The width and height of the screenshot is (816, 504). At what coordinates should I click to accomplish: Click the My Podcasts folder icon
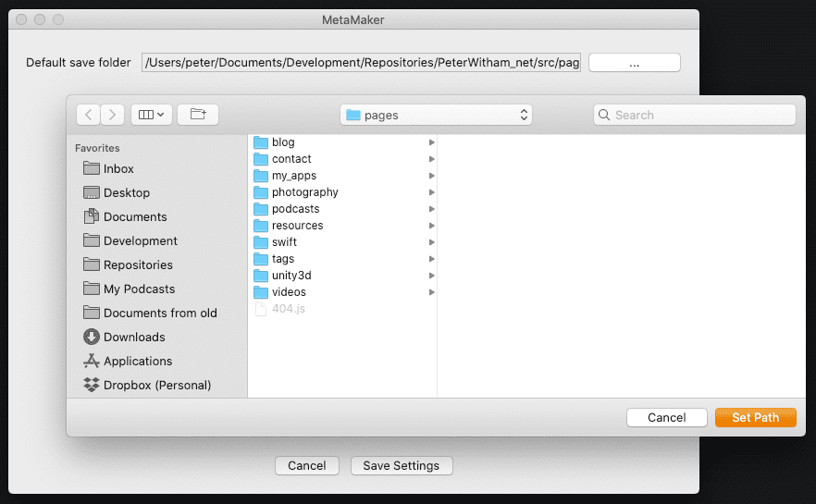[92, 289]
